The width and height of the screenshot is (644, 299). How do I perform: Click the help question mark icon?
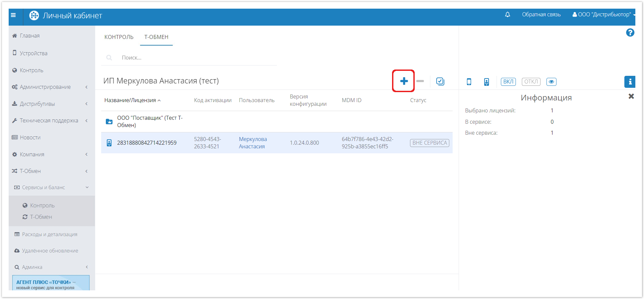click(x=630, y=33)
